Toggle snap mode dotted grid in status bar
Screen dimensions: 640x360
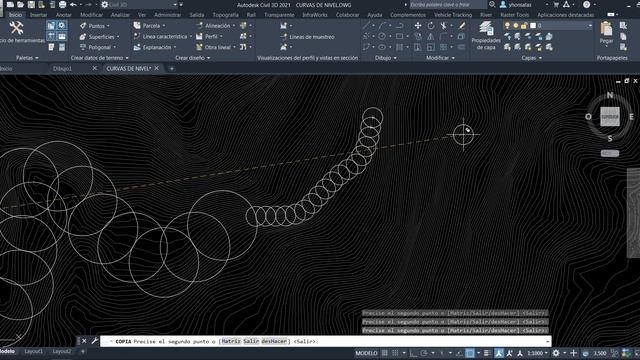tap(395, 353)
